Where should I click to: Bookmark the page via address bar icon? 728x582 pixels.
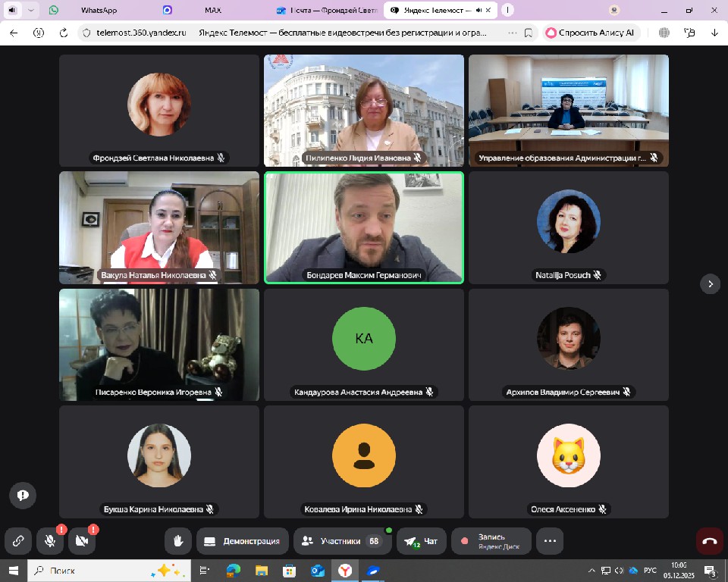tap(528, 33)
